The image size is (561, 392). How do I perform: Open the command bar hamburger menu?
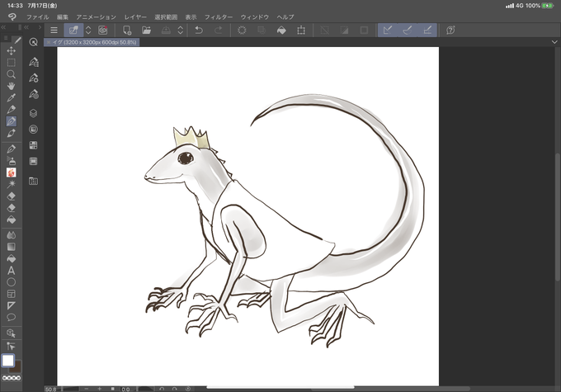pyautogui.click(x=54, y=30)
